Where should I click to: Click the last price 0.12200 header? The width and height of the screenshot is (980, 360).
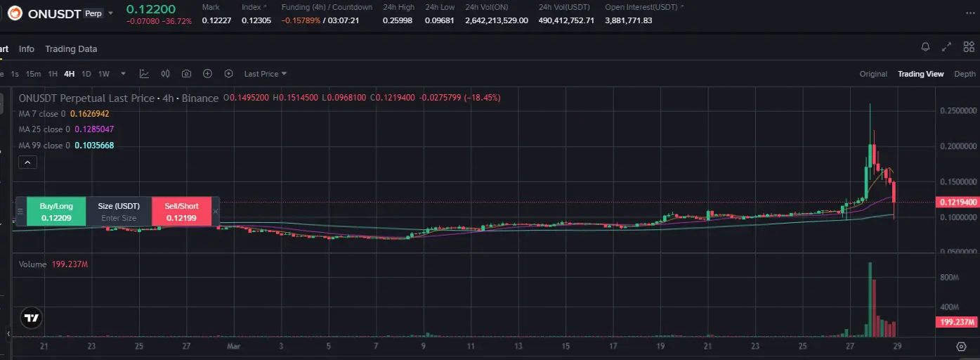click(x=150, y=8)
